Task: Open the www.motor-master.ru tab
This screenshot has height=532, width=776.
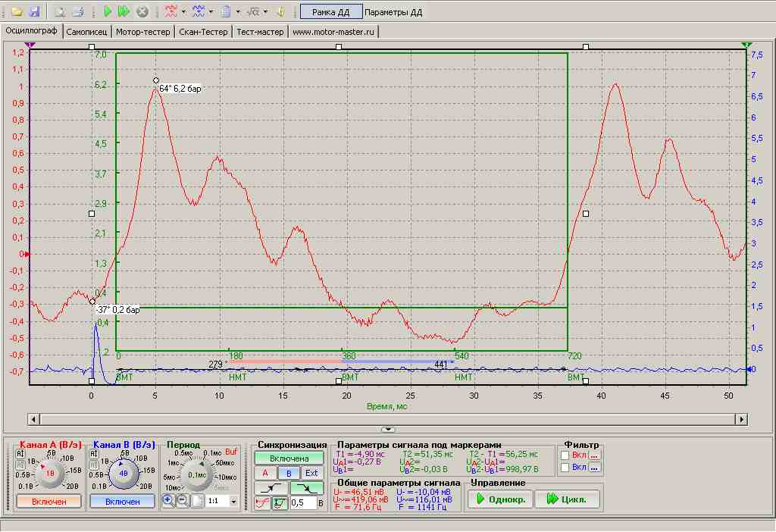Action: pyautogui.click(x=333, y=32)
